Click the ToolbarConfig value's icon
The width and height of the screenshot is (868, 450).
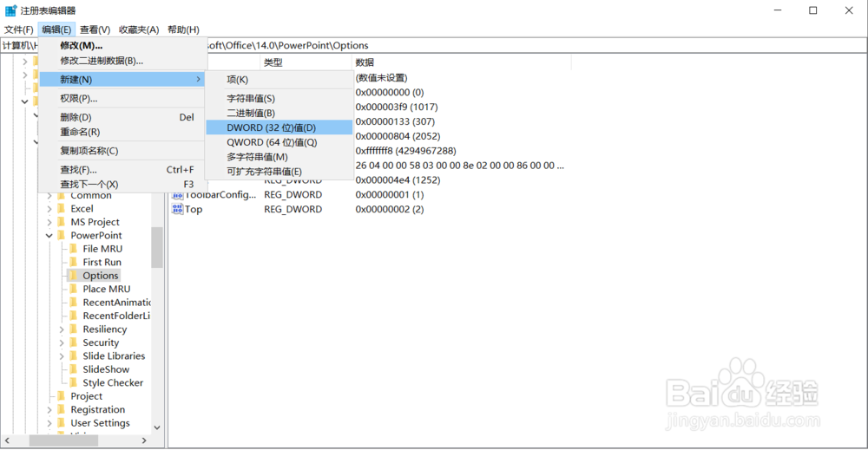[177, 194]
